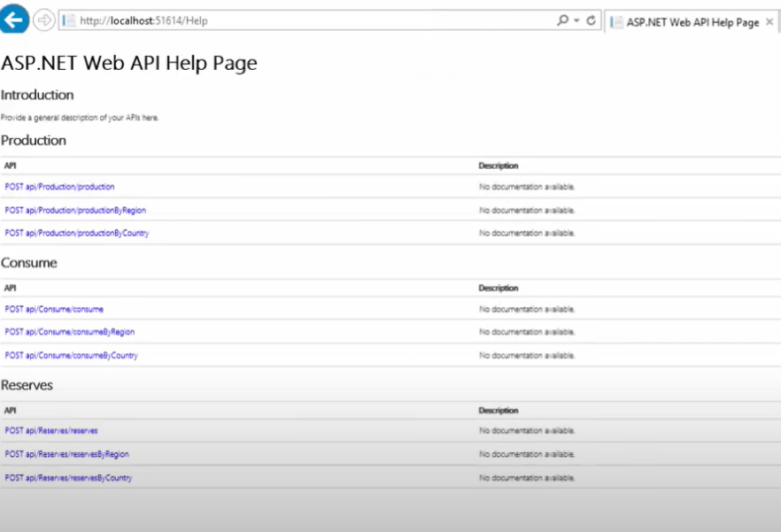Open POST api/Reserves/reserves link
This screenshot has height=532, width=781.
click(51, 430)
